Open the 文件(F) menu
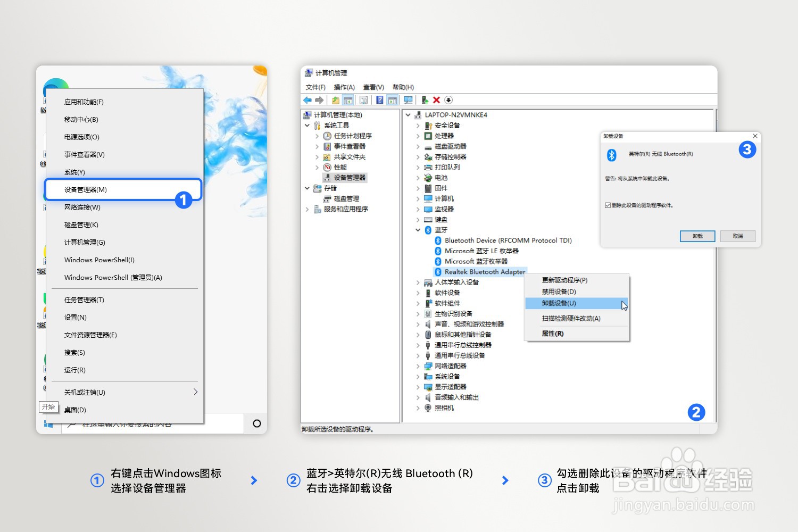 pos(315,87)
